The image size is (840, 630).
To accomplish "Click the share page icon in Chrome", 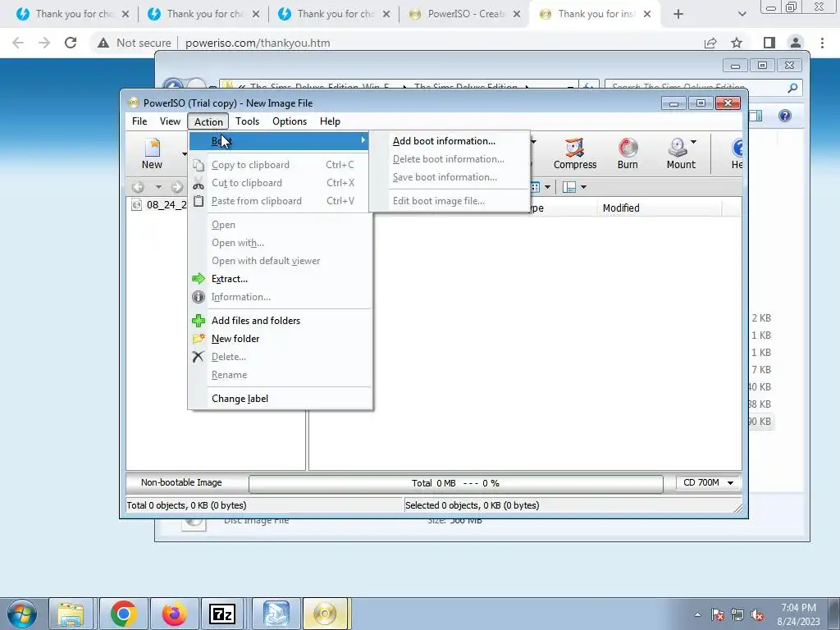I will point(710,43).
